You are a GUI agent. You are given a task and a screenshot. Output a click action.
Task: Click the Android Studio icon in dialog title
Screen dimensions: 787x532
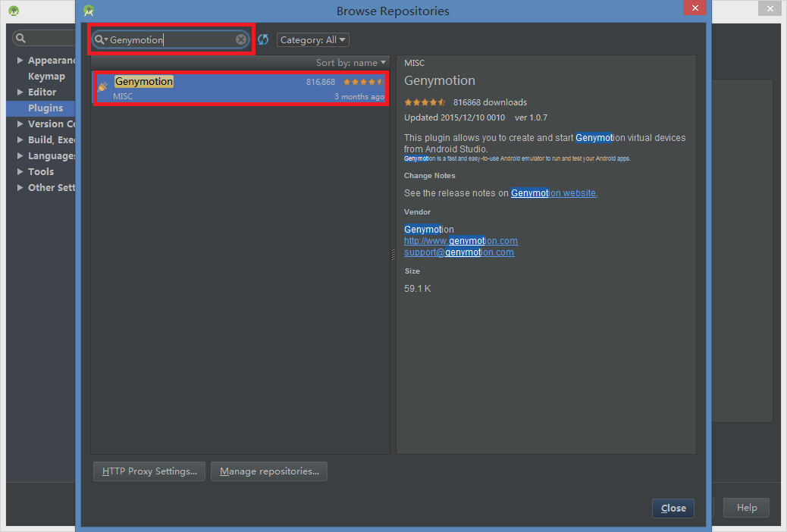coord(89,11)
